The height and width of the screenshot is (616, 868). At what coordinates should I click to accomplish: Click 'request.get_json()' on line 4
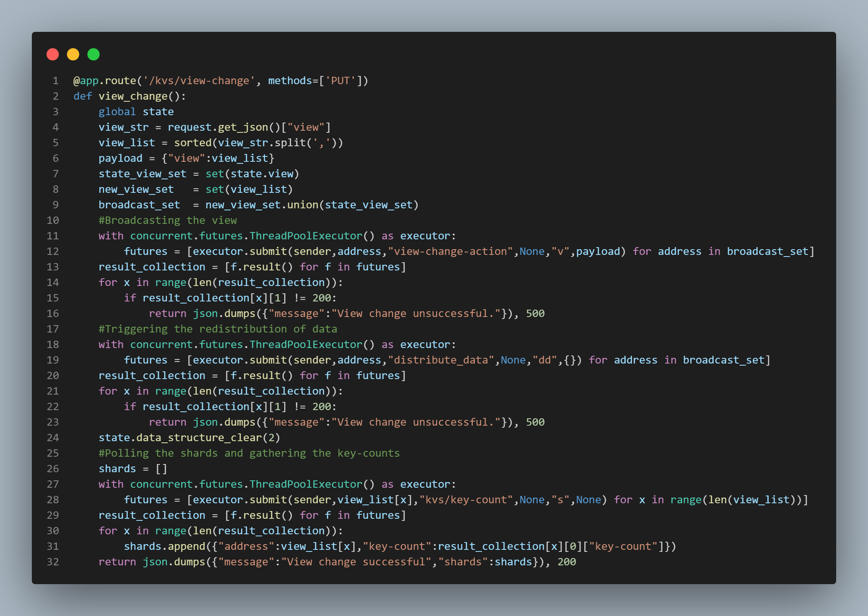click(224, 127)
